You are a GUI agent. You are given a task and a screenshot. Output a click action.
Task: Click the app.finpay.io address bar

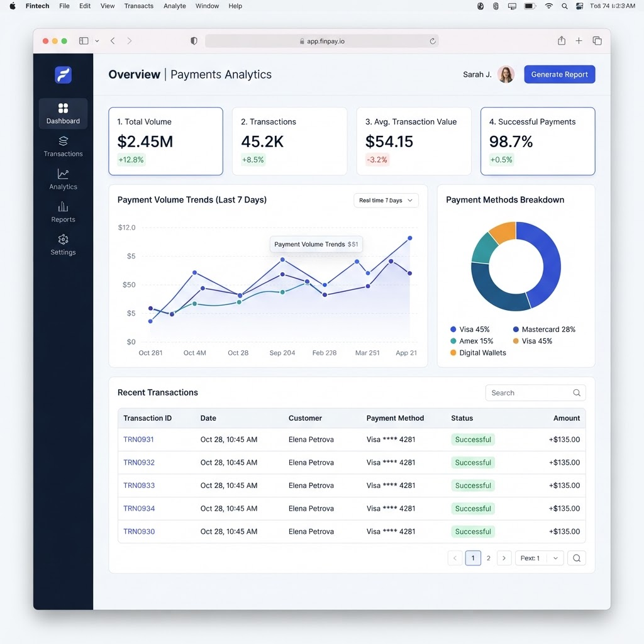[x=322, y=41]
